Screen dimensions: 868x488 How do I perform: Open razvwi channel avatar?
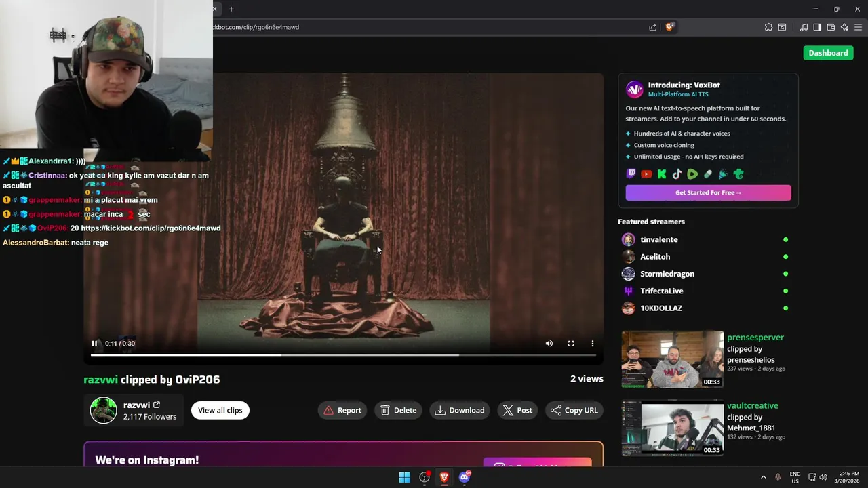[104, 410]
